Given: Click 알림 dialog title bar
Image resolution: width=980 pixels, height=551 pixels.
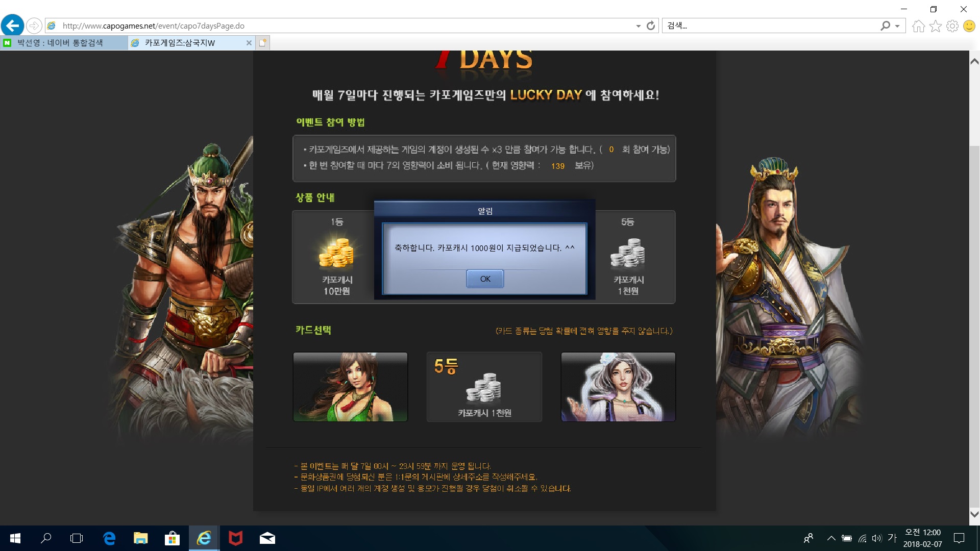Looking at the screenshot, I should [x=485, y=211].
